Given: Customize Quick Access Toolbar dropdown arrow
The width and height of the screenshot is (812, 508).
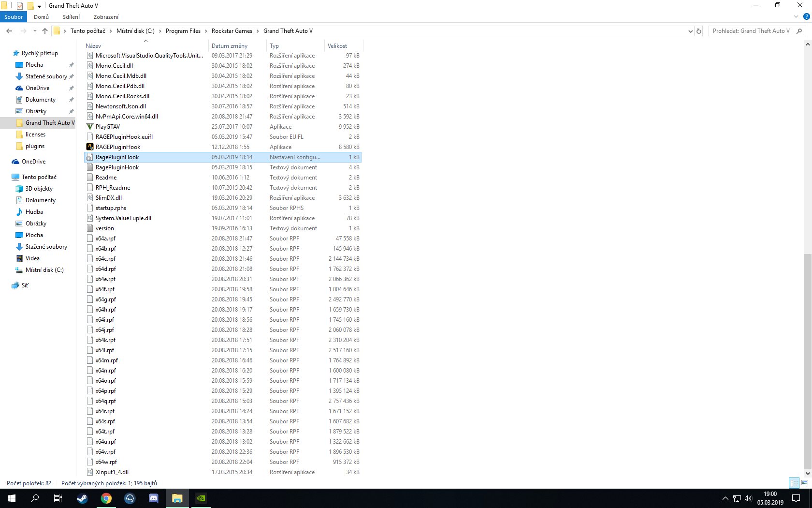Looking at the screenshot, I should click(x=39, y=6).
